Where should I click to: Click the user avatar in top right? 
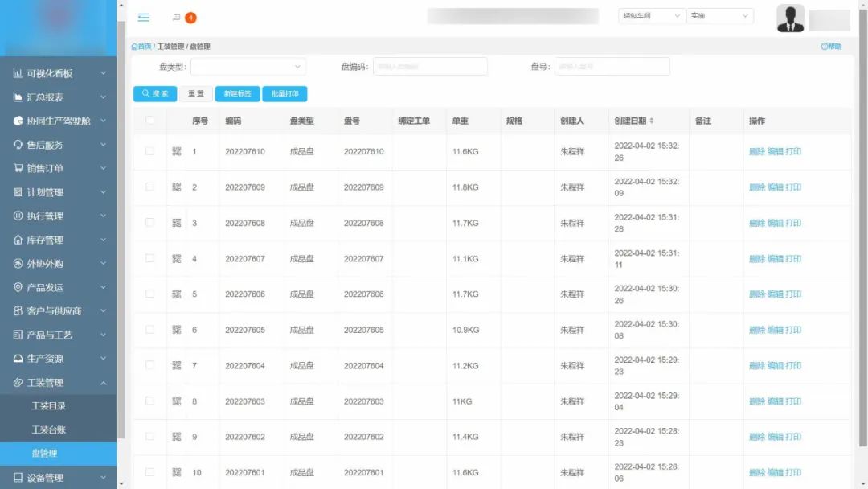790,17
